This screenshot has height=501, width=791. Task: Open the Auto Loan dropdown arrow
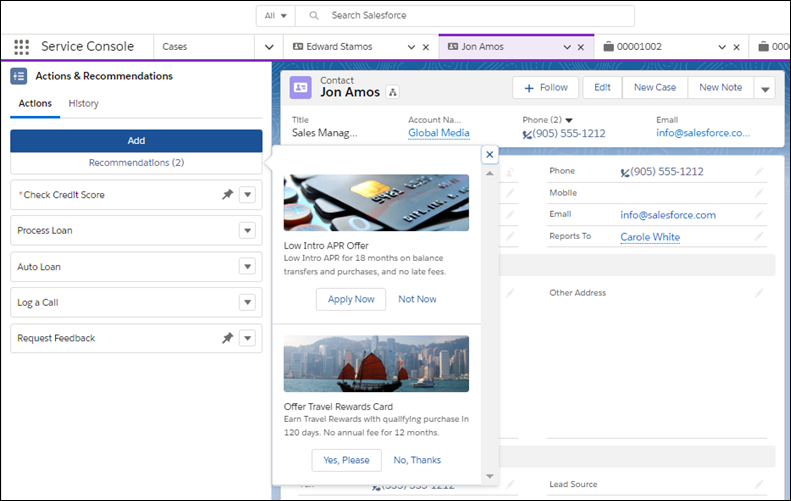(x=248, y=267)
